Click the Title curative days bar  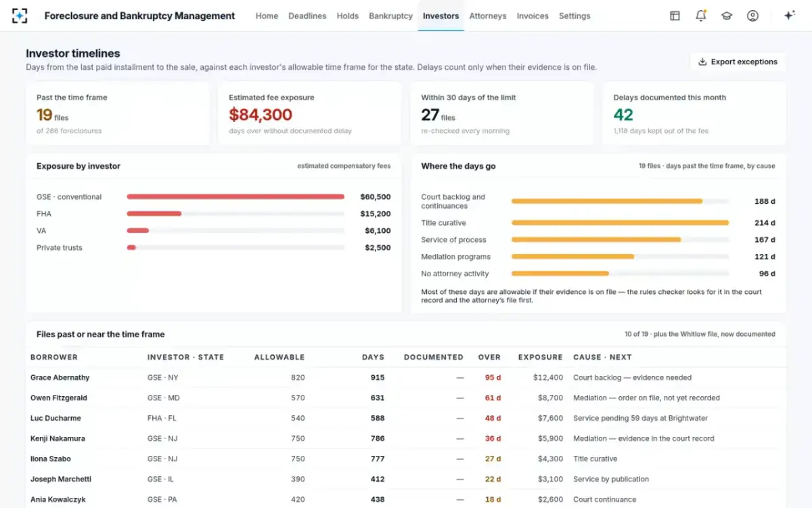point(620,223)
